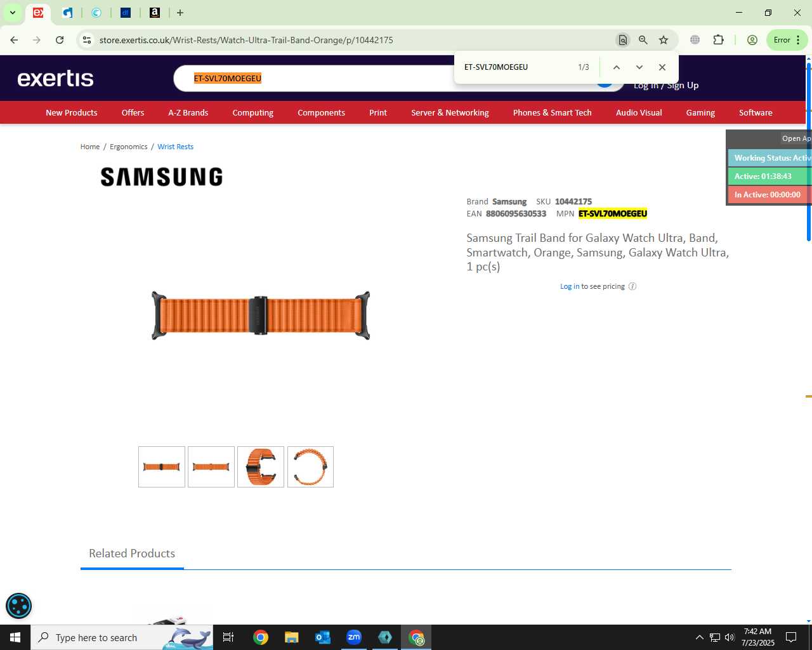Open Zoom from taskbar
The image size is (812, 650).
(x=354, y=637)
